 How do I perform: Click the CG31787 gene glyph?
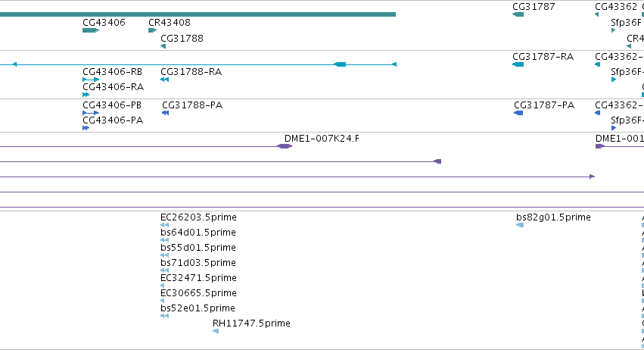(x=518, y=14)
